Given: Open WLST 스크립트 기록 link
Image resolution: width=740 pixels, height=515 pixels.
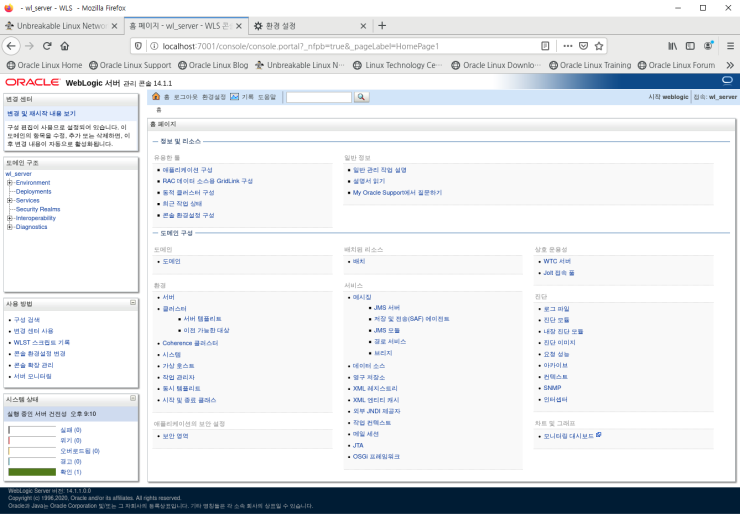Looking at the screenshot, I should (42, 342).
